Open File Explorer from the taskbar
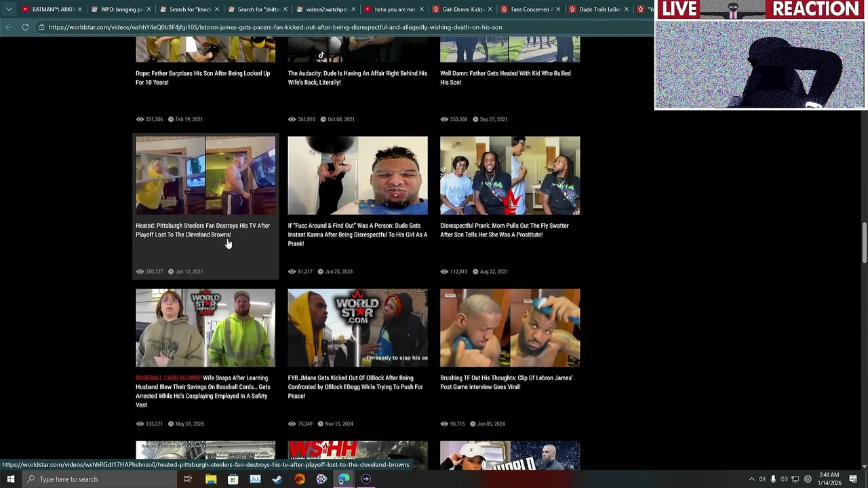 point(211,479)
